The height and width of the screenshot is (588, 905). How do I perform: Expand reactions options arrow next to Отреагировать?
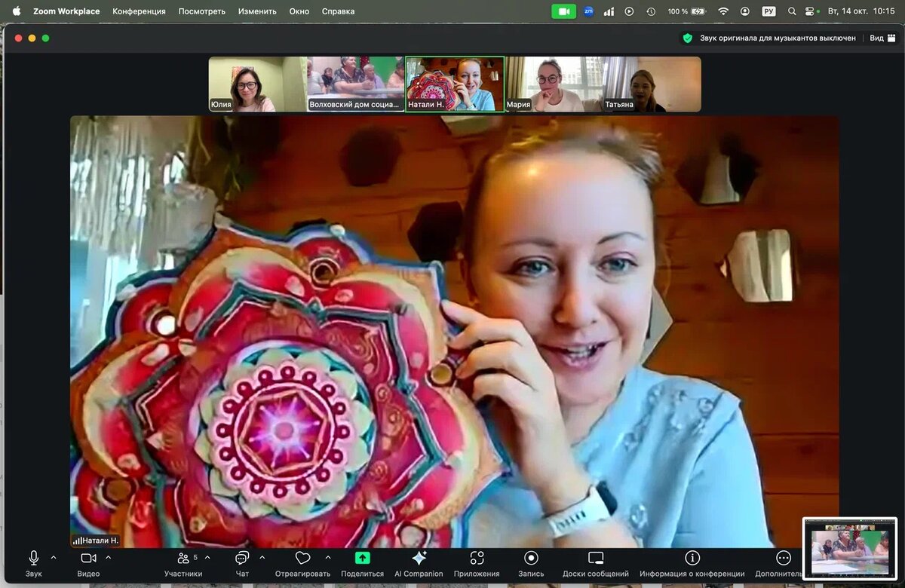click(x=327, y=558)
